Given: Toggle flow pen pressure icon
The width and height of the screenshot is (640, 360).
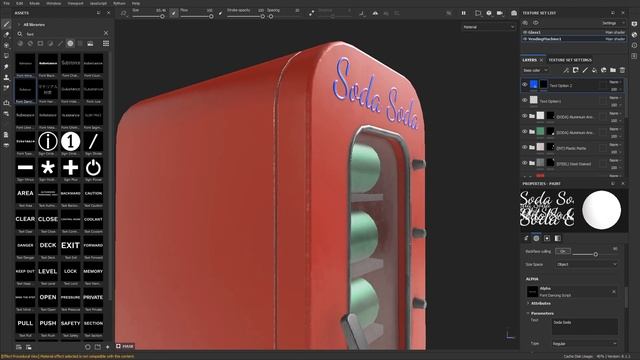Looking at the screenshot, I should (x=221, y=13).
